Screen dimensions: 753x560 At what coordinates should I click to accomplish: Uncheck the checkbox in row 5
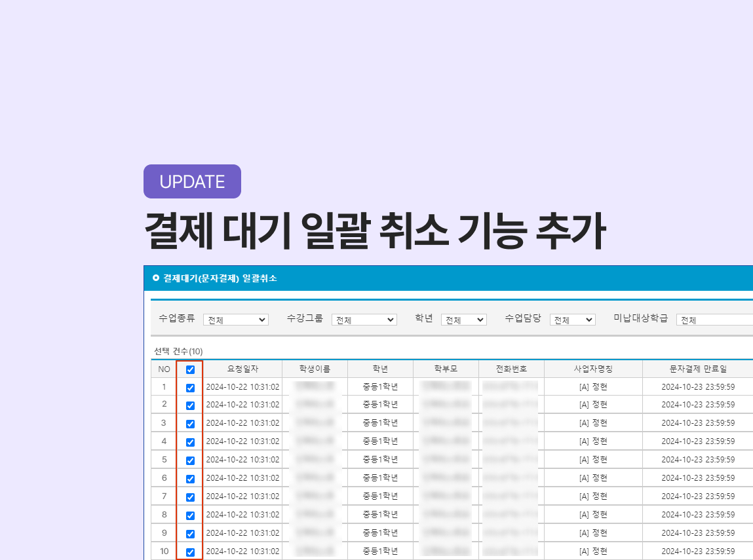(190, 460)
